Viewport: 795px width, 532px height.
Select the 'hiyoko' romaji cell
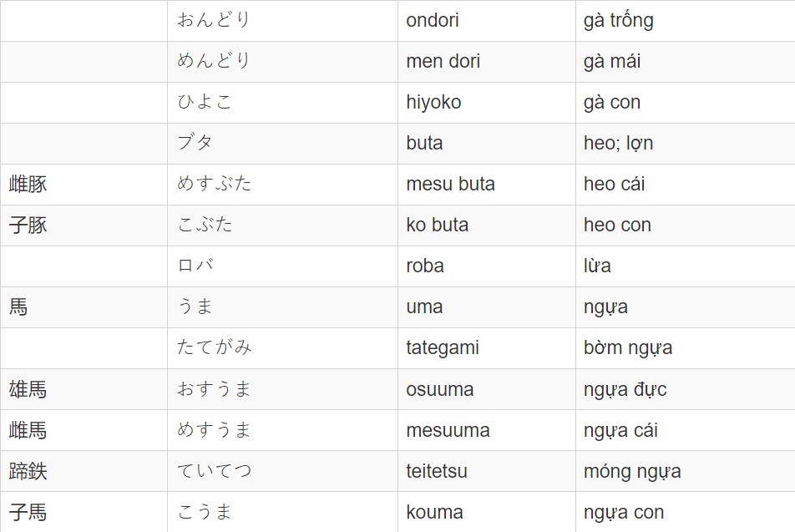click(x=487, y=103)
